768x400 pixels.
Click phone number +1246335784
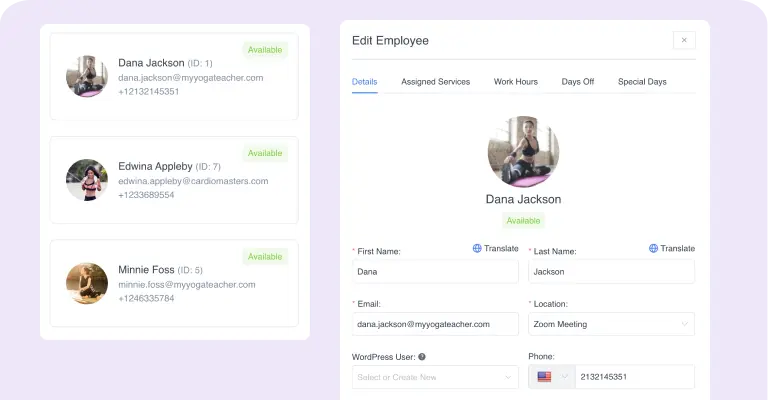click(146, 298)
